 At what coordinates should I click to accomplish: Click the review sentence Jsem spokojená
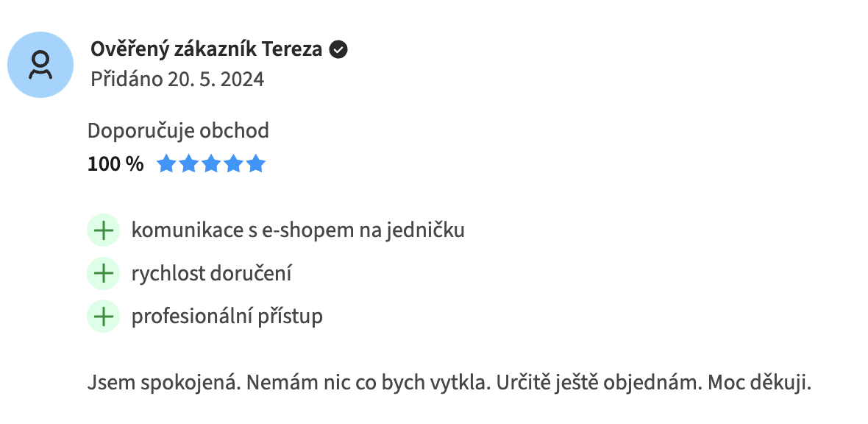coord(165,383)
